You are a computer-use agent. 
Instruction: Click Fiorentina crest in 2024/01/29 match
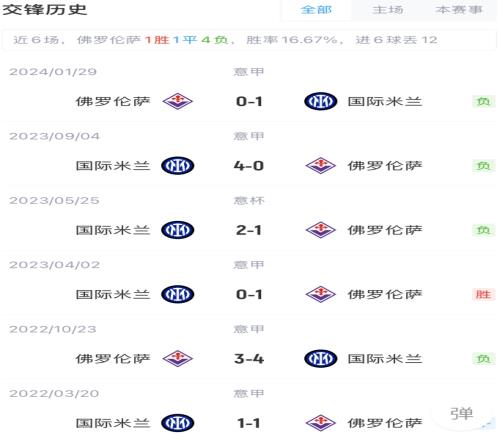point(177,101)
